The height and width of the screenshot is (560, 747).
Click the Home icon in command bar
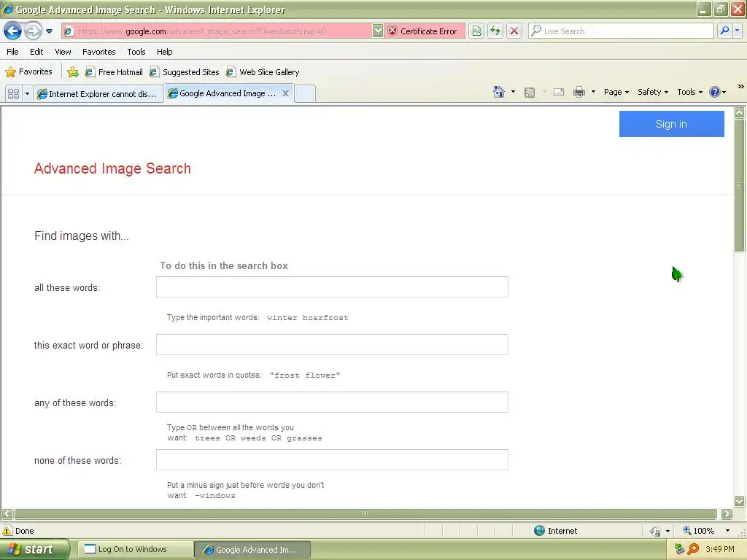499,92
